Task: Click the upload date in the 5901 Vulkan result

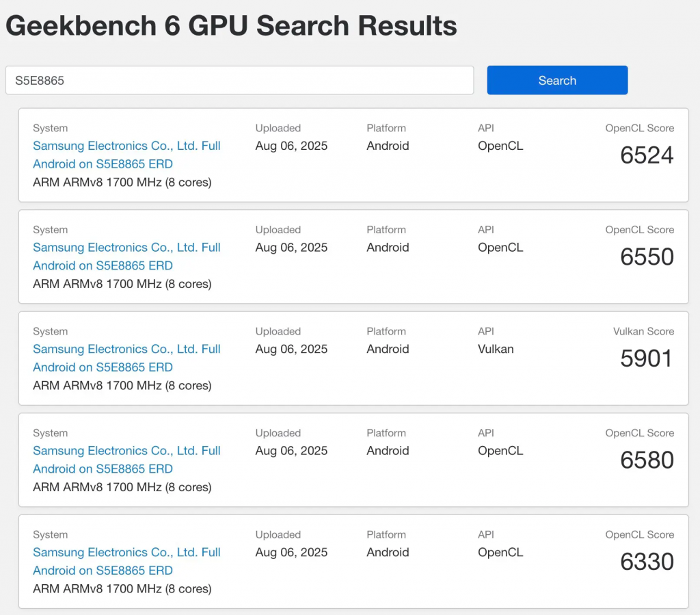Action: tap(291, 349)
